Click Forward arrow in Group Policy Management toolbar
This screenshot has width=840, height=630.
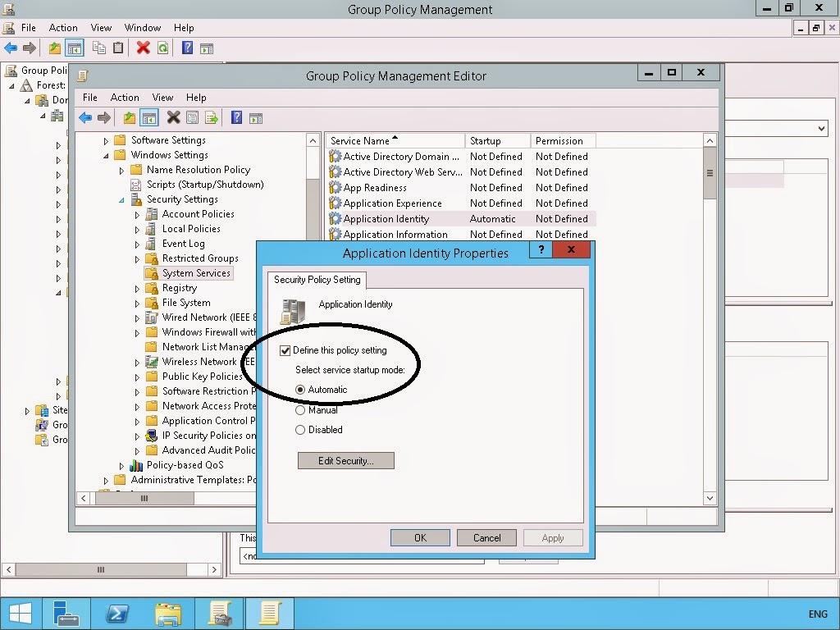tap(30, 48)
